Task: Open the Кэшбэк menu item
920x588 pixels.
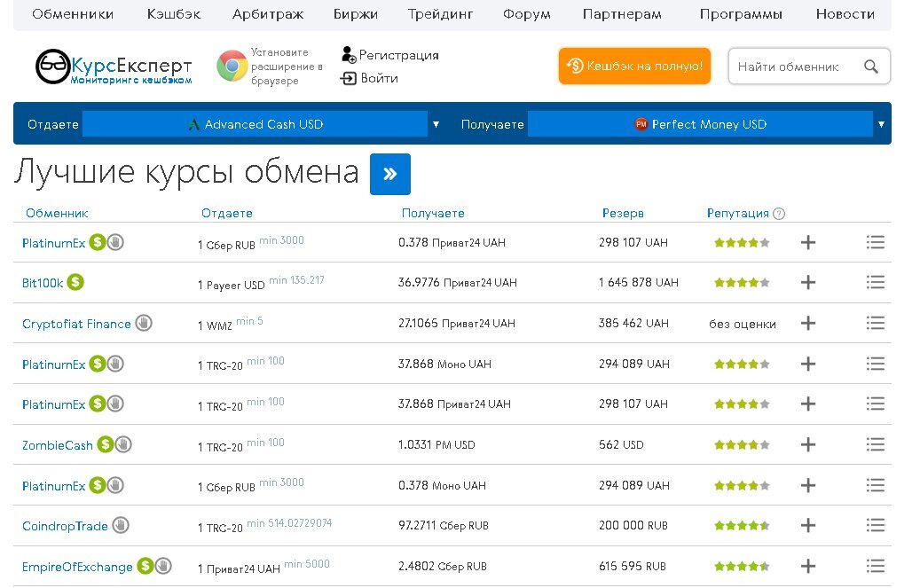Action: 174,14
